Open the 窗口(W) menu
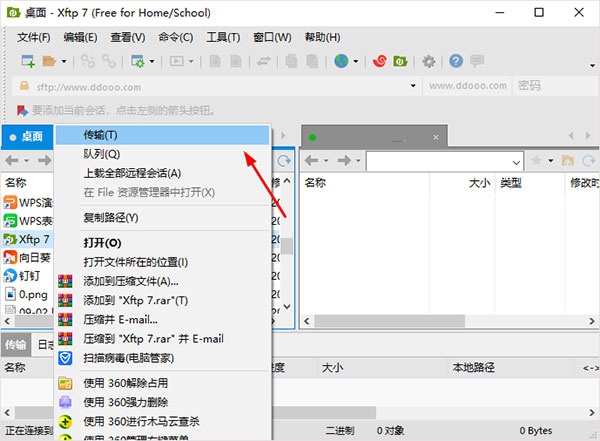Viewport: 600px width, 441px height. 272,37
